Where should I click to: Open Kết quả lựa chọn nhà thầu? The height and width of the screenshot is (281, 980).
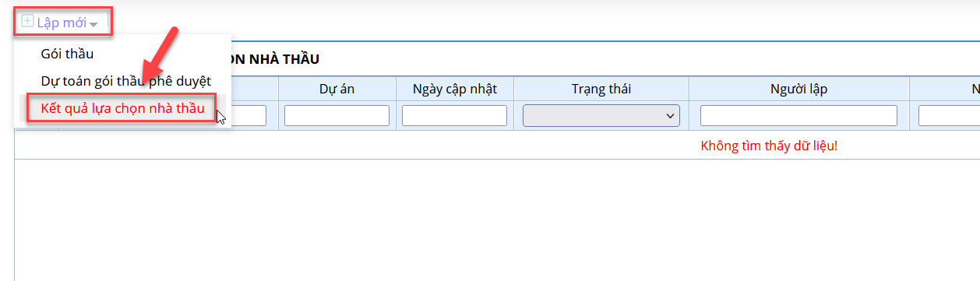(122, 108)
